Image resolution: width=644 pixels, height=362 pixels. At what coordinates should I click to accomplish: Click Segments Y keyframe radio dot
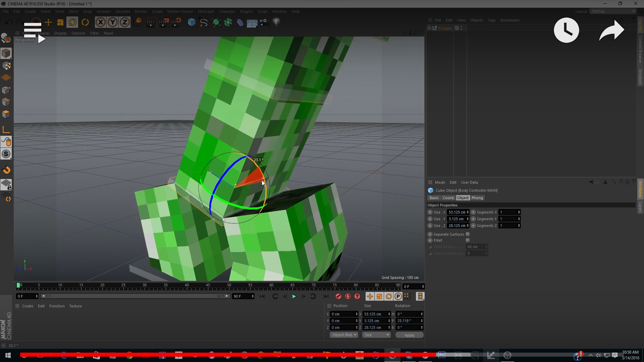coord(473,219)
